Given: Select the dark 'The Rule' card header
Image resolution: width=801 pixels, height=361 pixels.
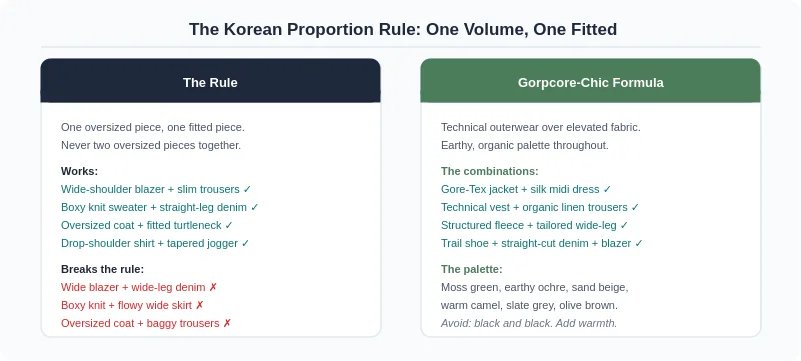Looking at the screenshot, I should pos(210,81).
